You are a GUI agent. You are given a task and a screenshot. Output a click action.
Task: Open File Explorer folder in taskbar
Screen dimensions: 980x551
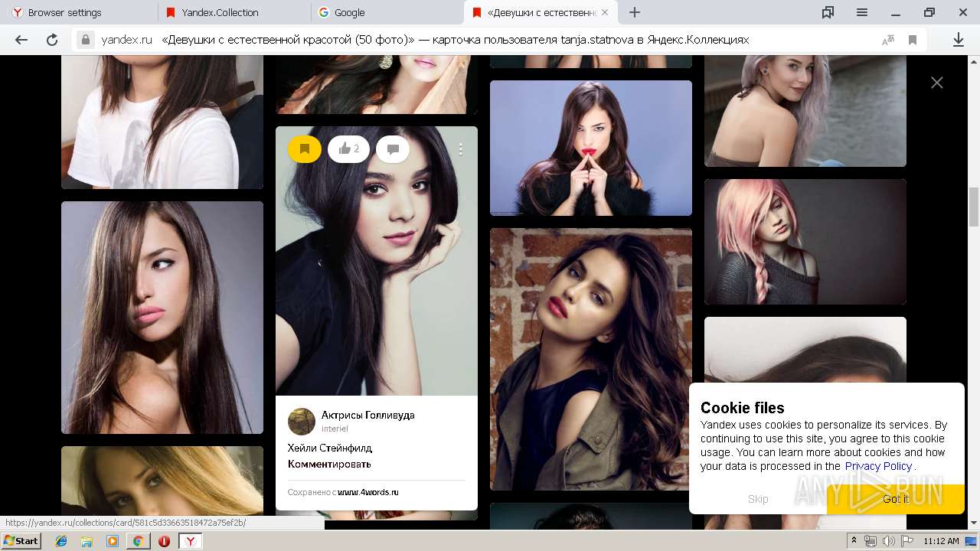tap(87, 541)
